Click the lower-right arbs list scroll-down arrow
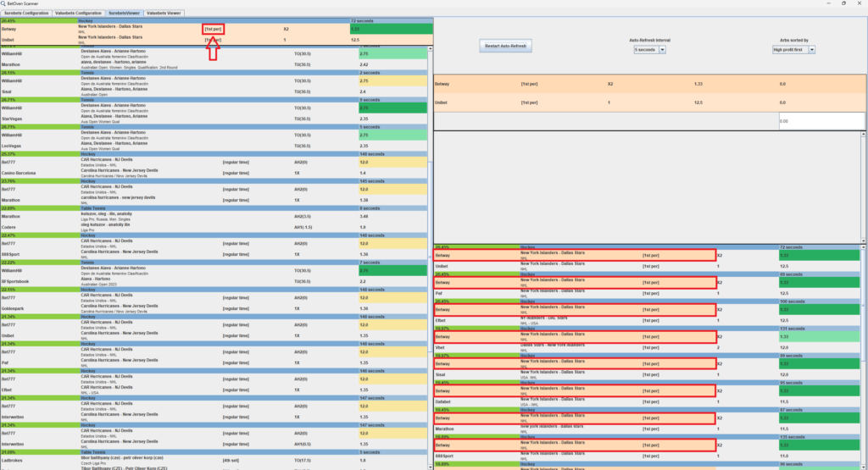Screen dimensions: 868x470 (x=863, y=467)
